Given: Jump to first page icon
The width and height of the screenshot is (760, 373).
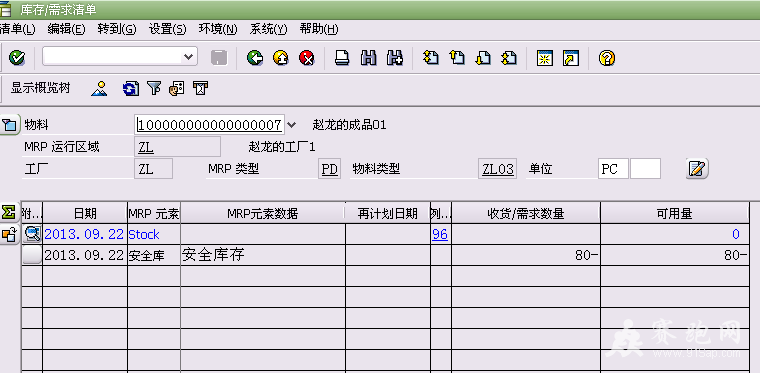Looking at the screenshot, I should (x=430, y=58).
